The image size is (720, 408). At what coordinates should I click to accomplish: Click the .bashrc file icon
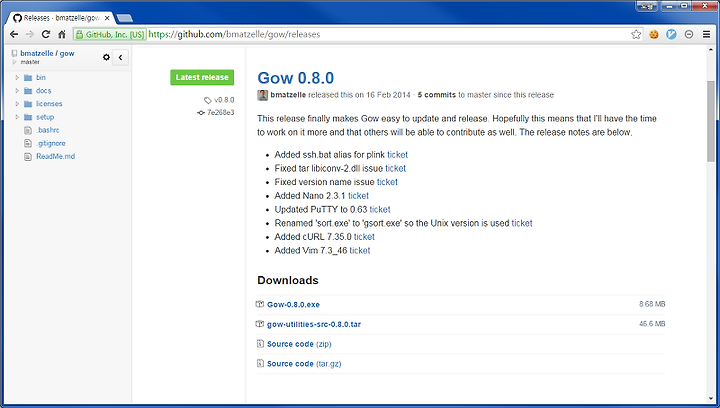(x=28, y=130)
